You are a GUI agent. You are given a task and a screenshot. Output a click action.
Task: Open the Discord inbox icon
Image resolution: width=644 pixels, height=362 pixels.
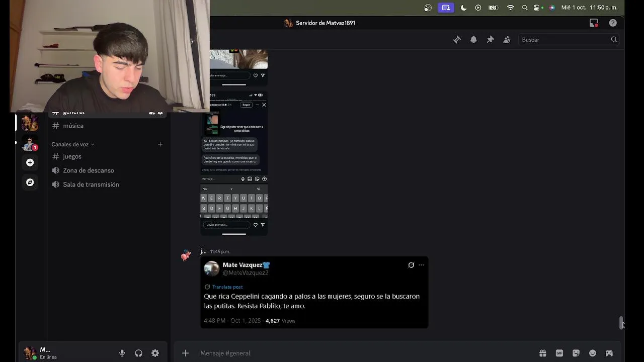[x=594, y=23]
